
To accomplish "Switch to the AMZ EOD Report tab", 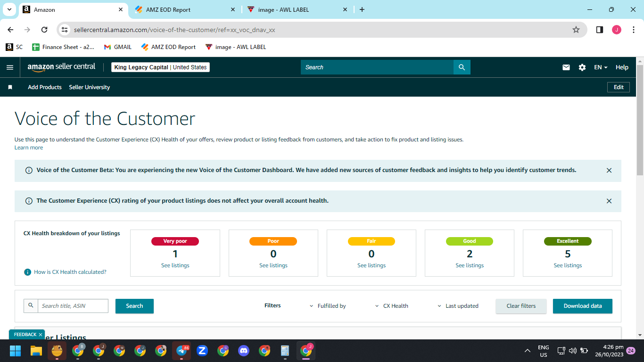I will 185,9.
